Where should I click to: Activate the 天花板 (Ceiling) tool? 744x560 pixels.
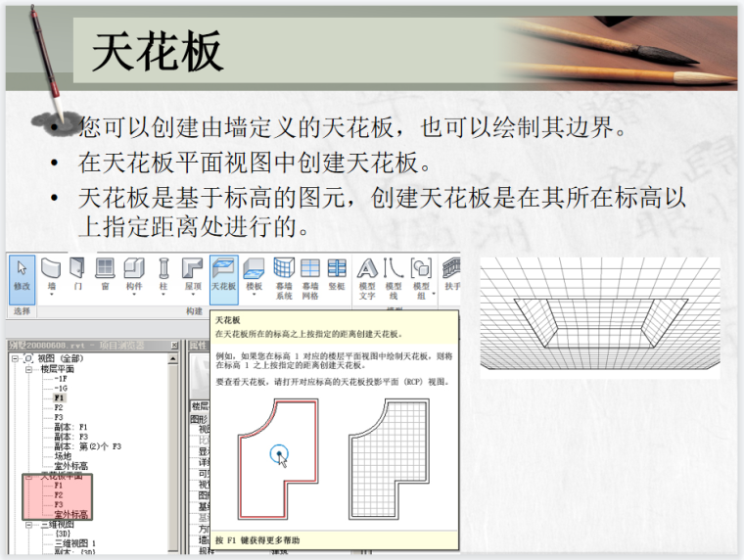(x=223, y=273)
